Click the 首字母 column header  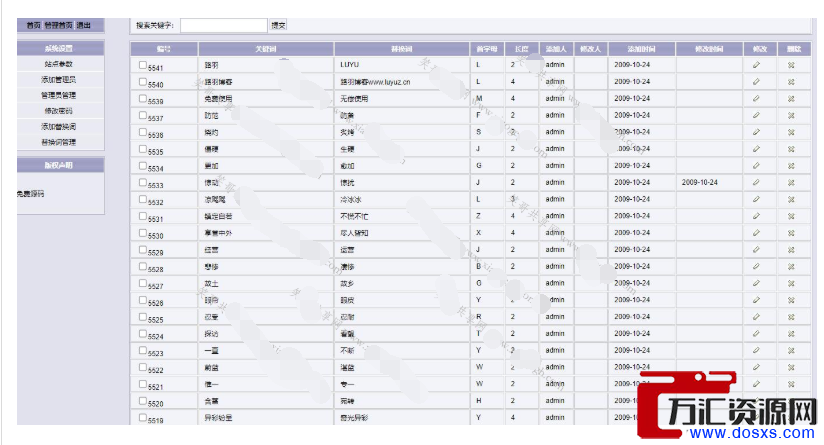coord(487,49)
